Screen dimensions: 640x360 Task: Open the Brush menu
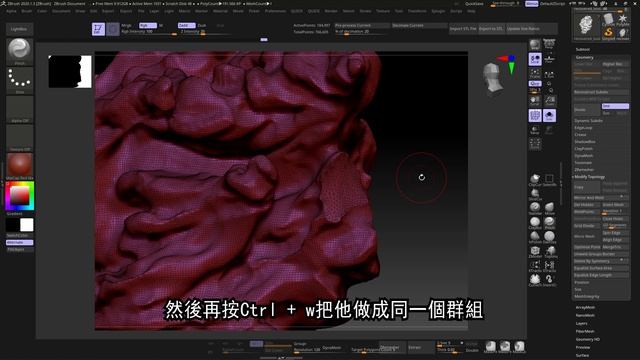point(27,11)
